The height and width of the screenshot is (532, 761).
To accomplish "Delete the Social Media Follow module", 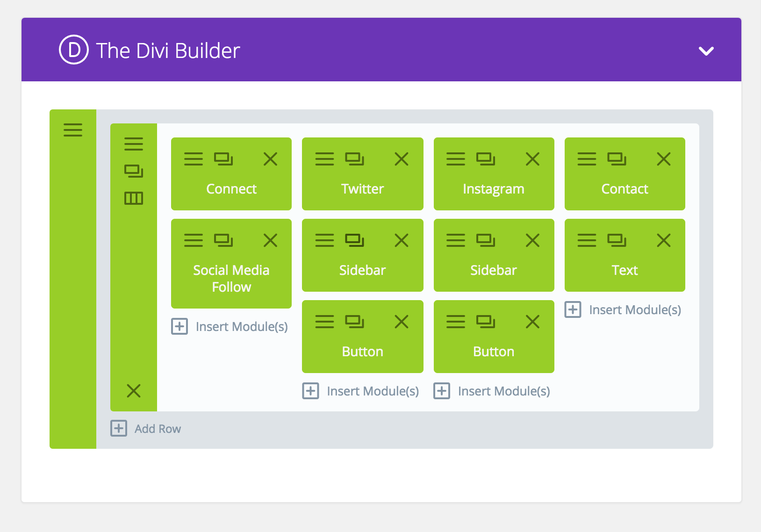I will pos(270,240).
